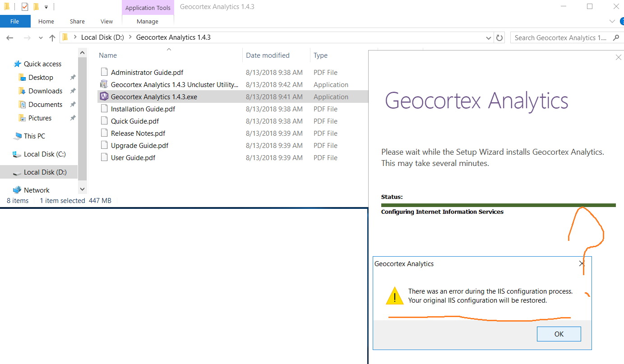Open Documents in Quick access
This screenshot has width=624, height=364.
(45, 105)
